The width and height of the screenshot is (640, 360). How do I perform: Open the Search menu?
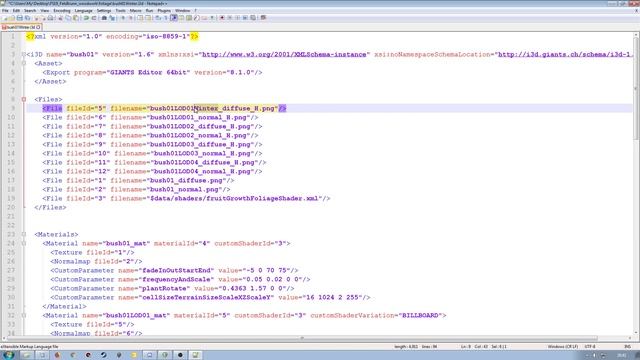pos(30,11)
